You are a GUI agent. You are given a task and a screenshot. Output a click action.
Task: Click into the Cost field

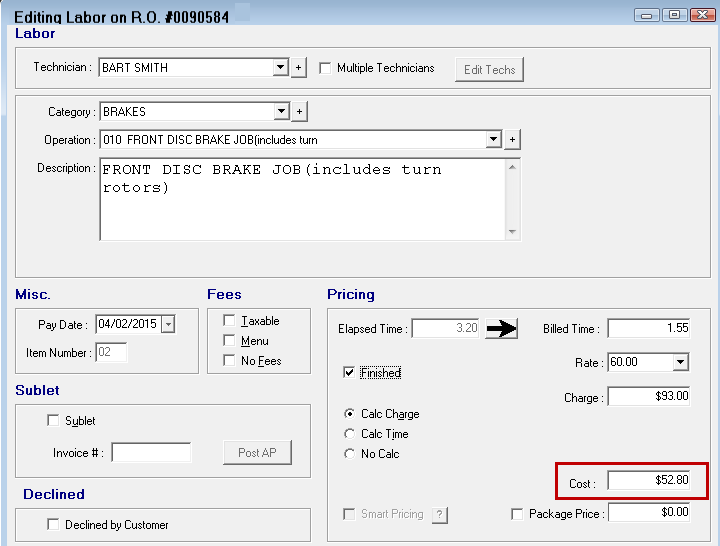pyautogui.click(x=648, y=482)
